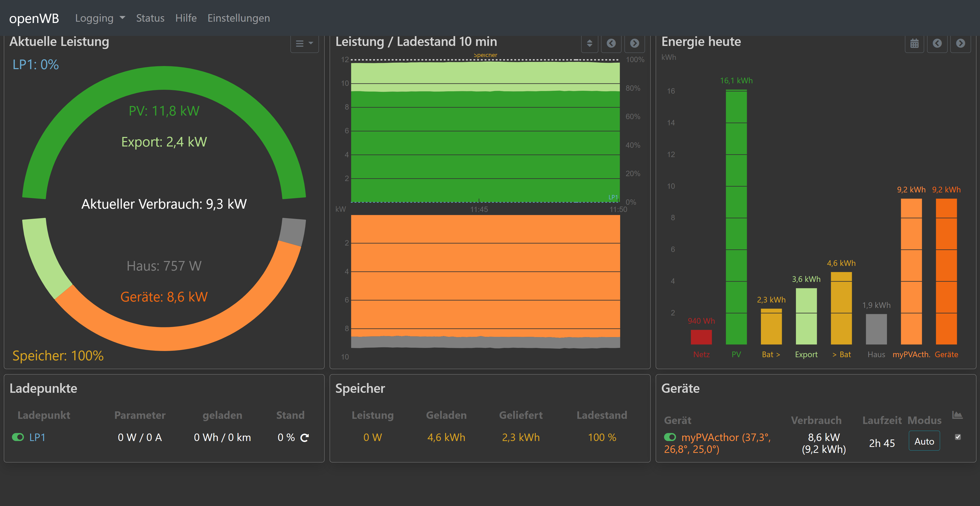
Task: Toggle the LP1 charge point switch
Action: click(18, 437)
